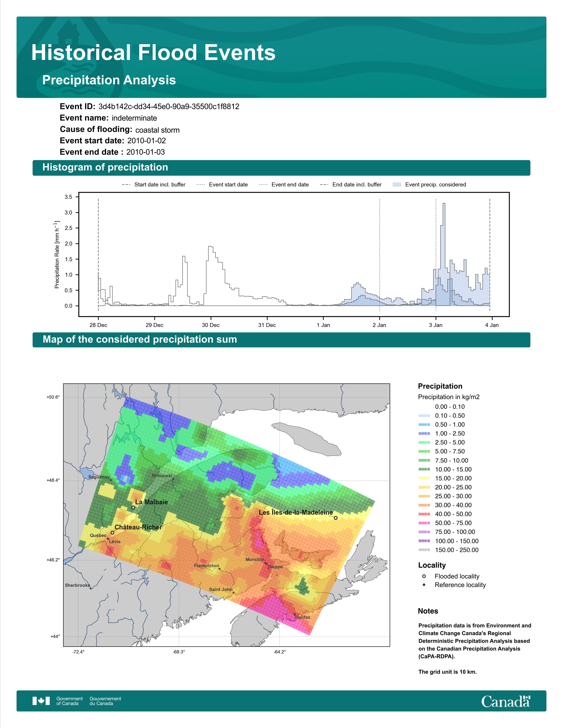563x728 pixels.
Task: Click the 1.00 - 2.50 legend swatch
Action: pyautogui.click(x=424, y=434)
